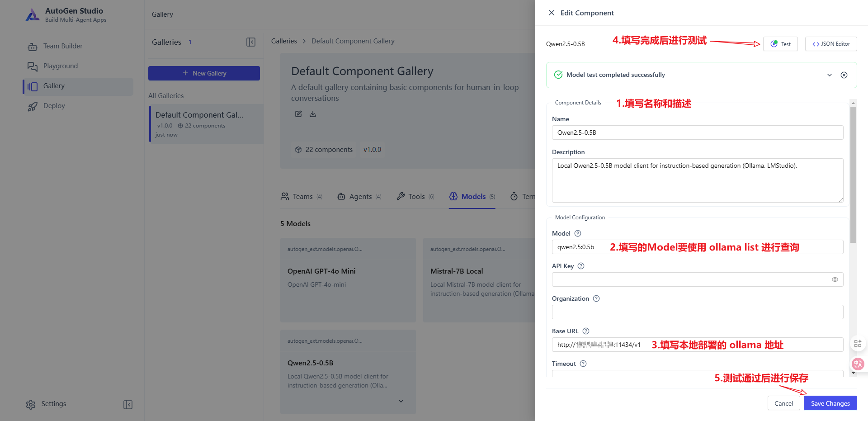Image resolution: width=868 pixels, height=421 pixels.
Task: Show help for Timeout field
Action: [583, 364]
